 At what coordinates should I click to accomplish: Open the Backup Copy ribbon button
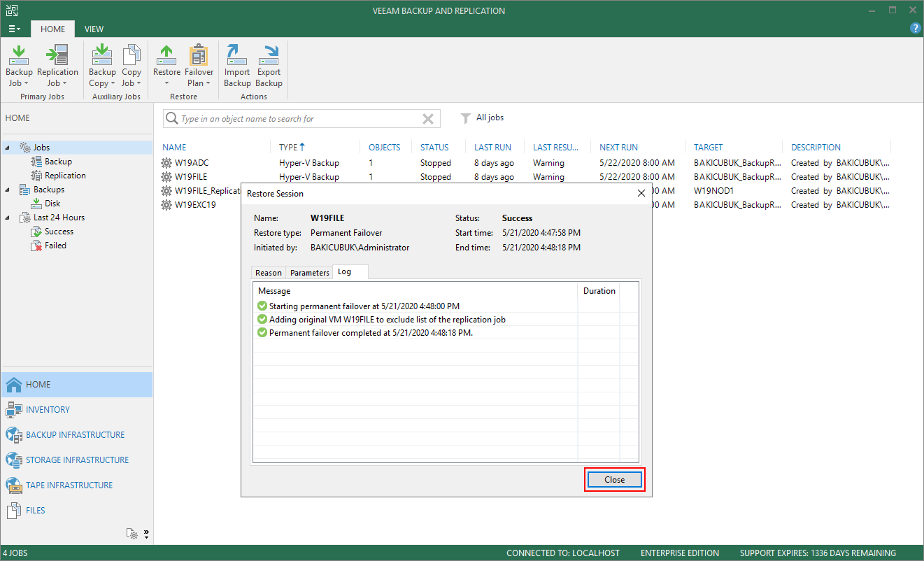point(102,66)
